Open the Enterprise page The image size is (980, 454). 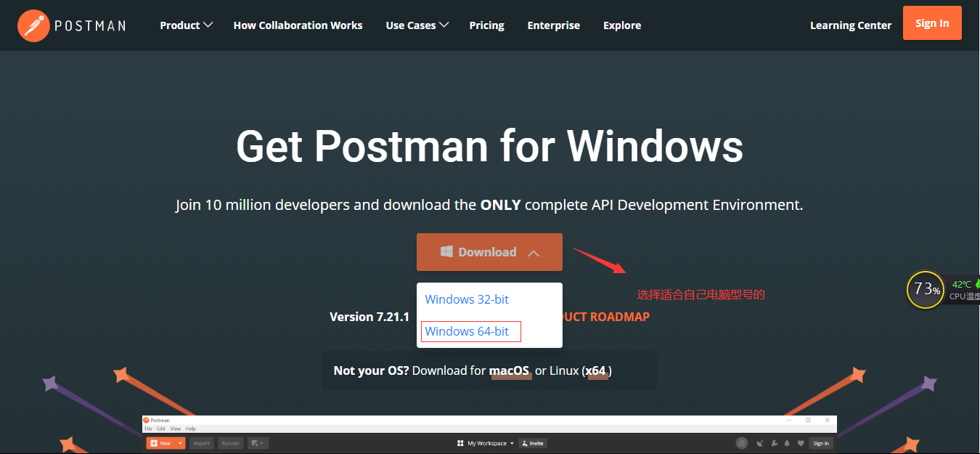(553, 25)
